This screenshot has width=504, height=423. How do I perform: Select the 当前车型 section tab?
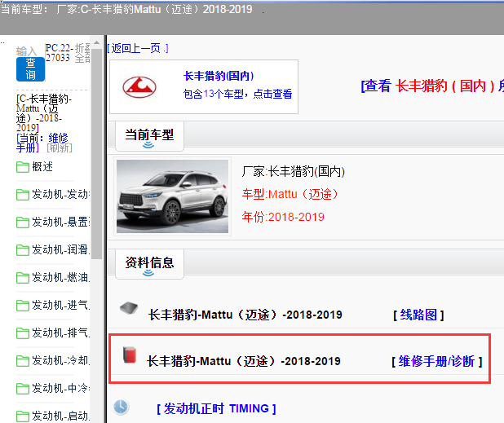(149, 136)
